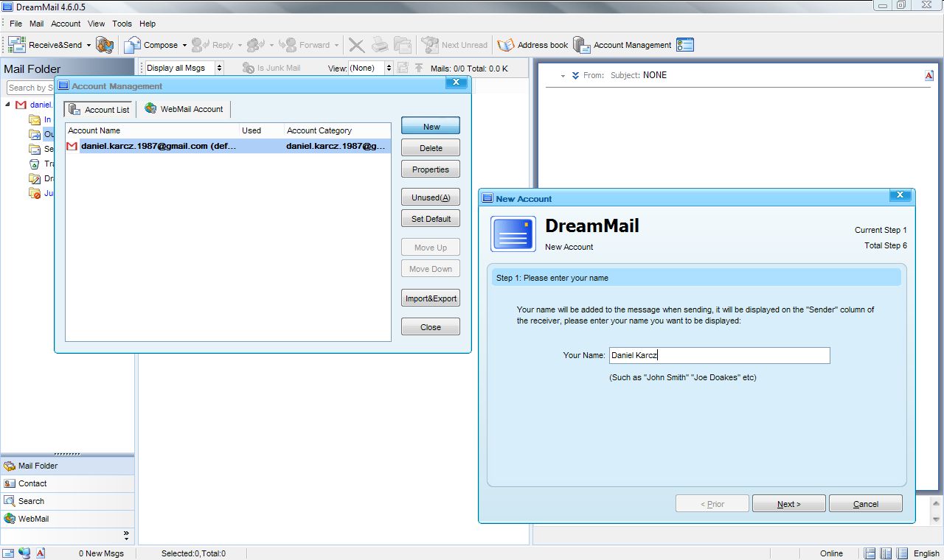Select the Inbox folder icon in Mail Folder
This screenshot has width=944, height=560.
click(35, 119)
